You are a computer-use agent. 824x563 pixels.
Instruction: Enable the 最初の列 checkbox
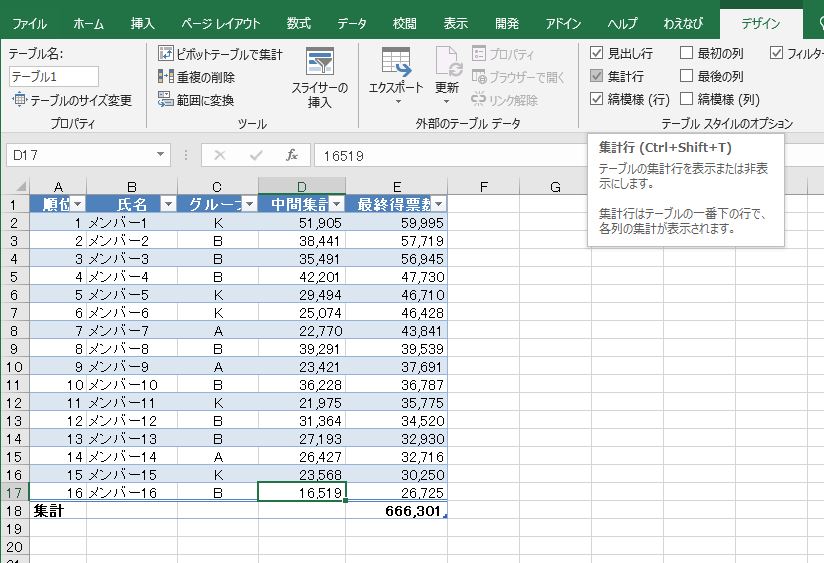tap(686, 53)
